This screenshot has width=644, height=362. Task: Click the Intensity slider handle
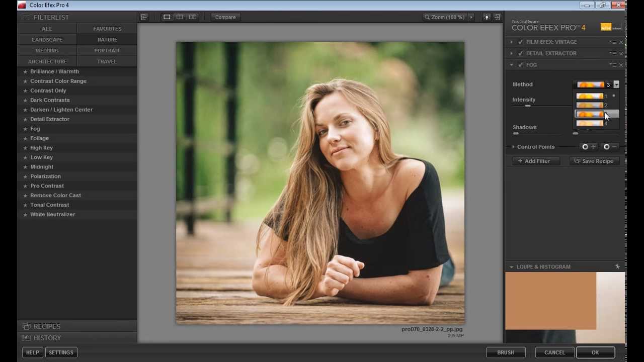click(528, 106)
